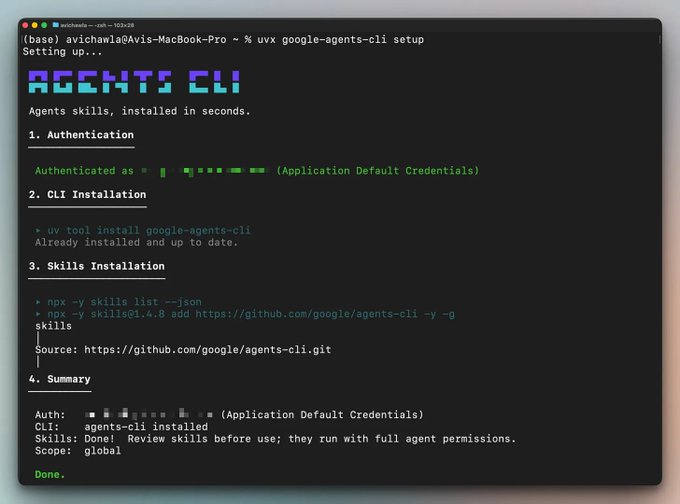This screenshot has height=504, width=680.
Task: Select the 2. CLI Installation heading
Action: [87, 194]
